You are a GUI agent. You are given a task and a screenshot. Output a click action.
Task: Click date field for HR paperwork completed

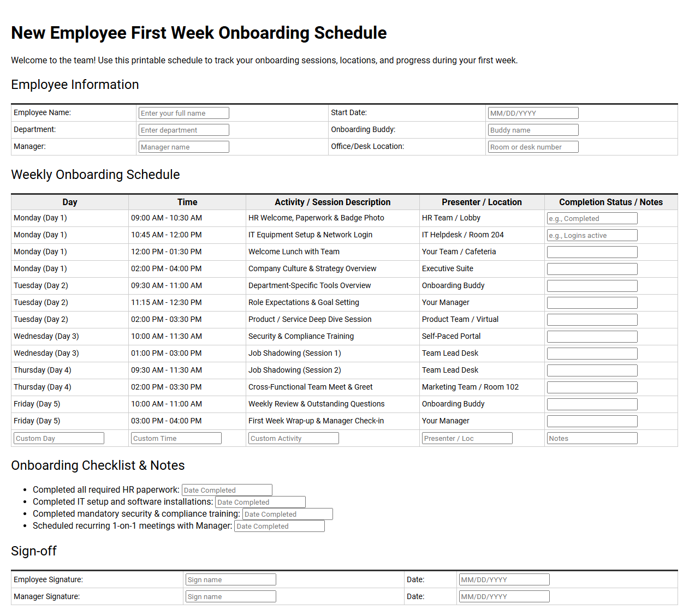click(x=227, y=490)
